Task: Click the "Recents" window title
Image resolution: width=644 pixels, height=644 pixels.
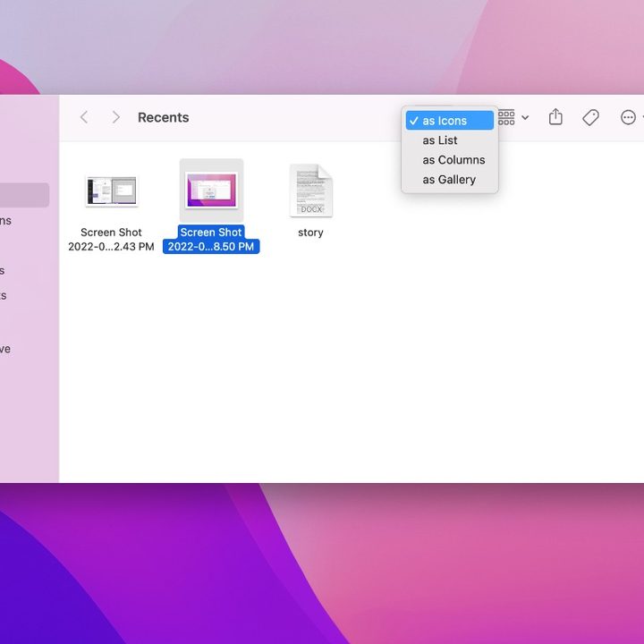Action: 164,117
